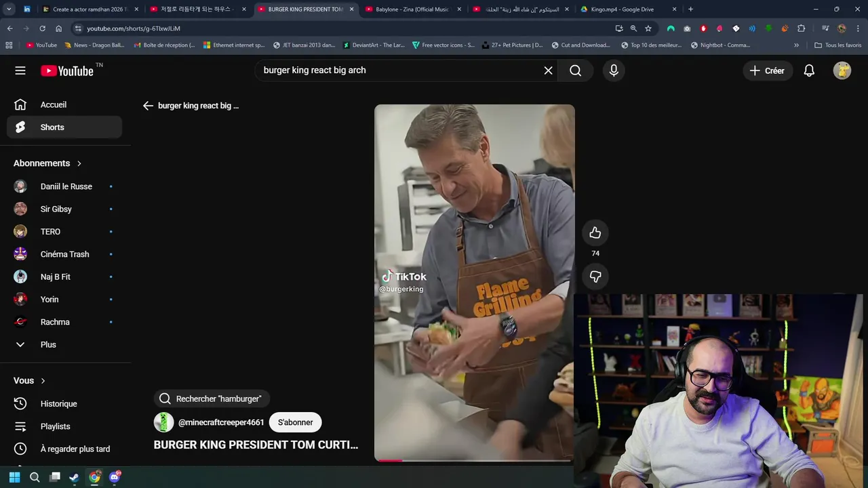Open Windows Start menu
The width and height of the screenshot is (868, 488).
[14, 477]
